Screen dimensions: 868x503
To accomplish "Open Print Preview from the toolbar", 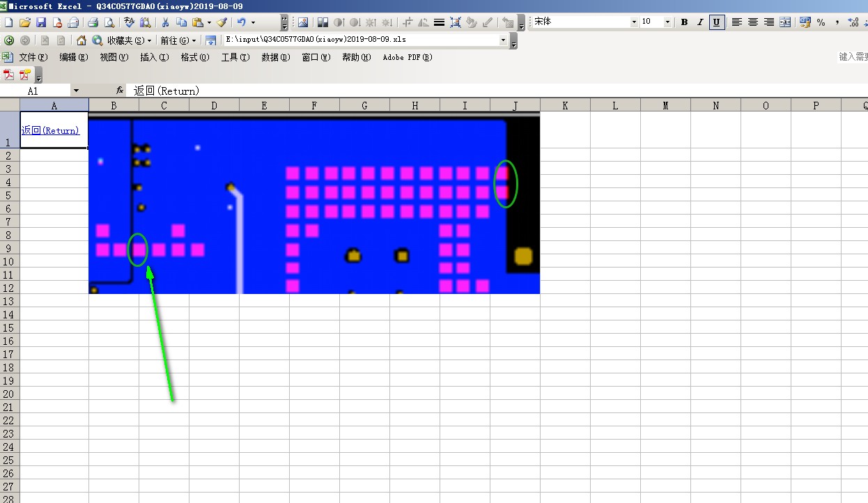I will coord(109,22).
